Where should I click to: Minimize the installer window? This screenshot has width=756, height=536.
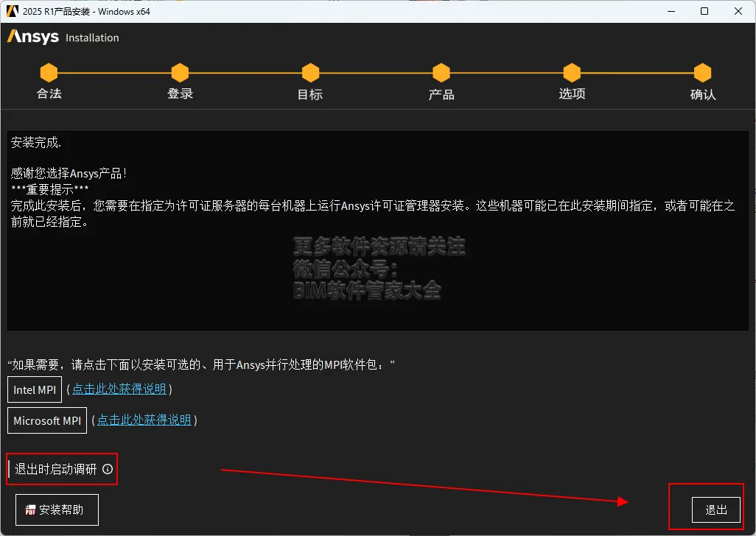(671, 11)
